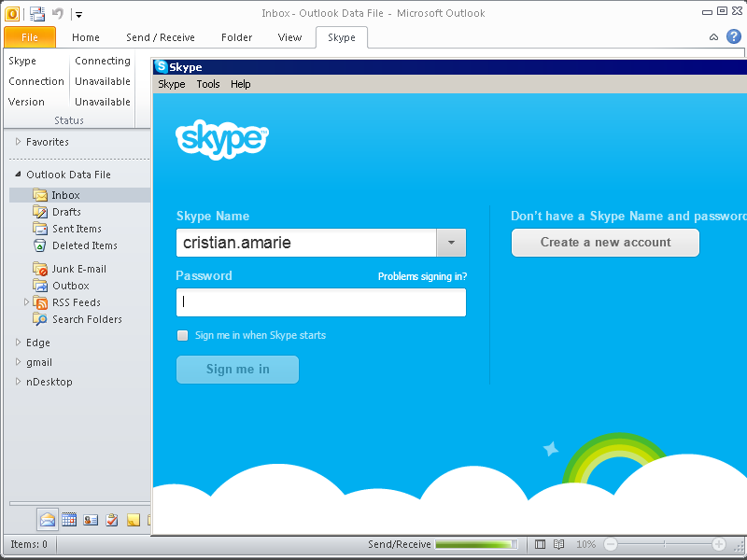The width and height of the screenshot is (747, 560).
Task: Switch to Notes view icon
Action: 134,520
